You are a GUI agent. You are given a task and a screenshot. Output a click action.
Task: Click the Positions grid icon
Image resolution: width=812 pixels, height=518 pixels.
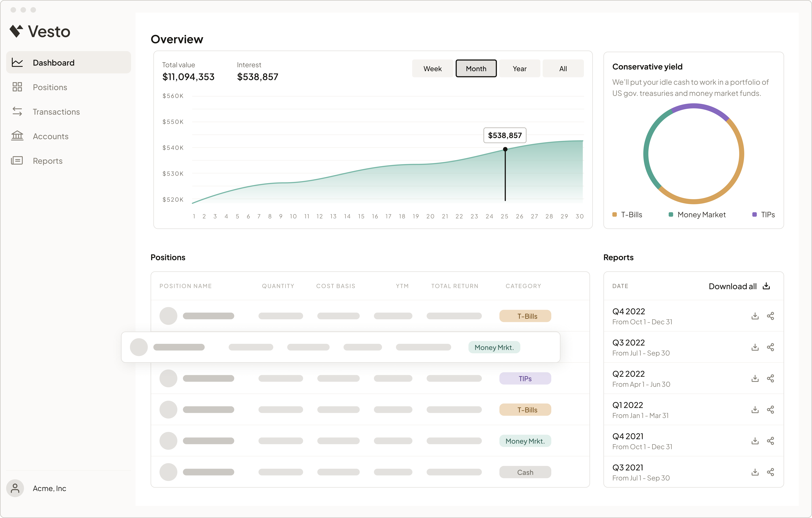coord(17,87)
